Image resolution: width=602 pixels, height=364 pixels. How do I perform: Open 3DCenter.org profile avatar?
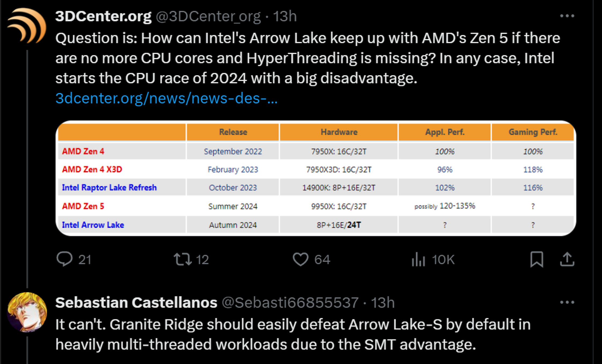(27, 26)
